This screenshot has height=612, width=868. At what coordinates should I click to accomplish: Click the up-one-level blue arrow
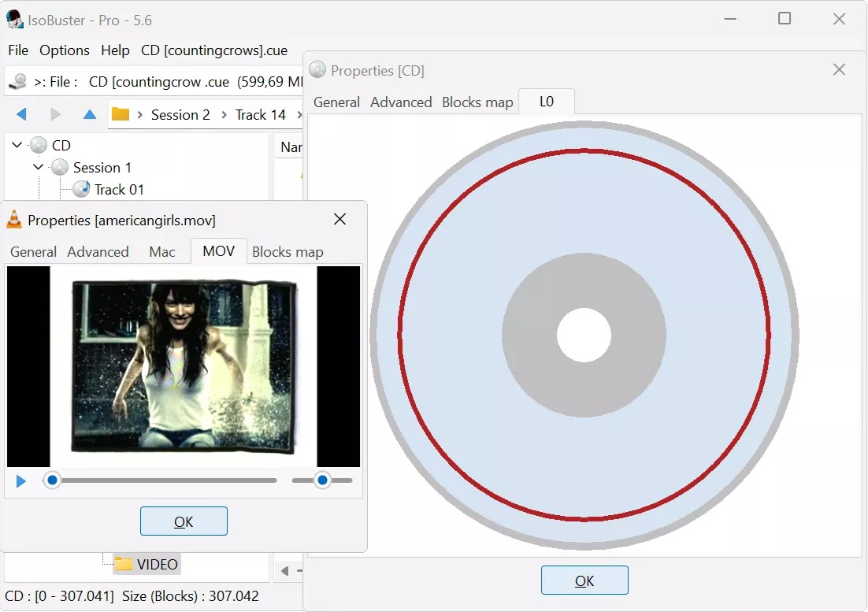(x=89, y=113)
